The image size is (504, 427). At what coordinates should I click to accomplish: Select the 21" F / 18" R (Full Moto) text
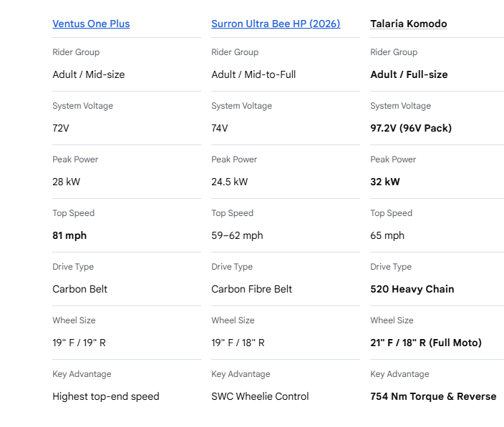tap(426, 343)
